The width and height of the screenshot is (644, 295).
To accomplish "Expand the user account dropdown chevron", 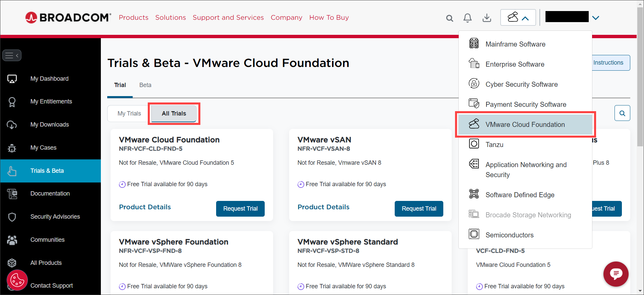I will point(595,18).
